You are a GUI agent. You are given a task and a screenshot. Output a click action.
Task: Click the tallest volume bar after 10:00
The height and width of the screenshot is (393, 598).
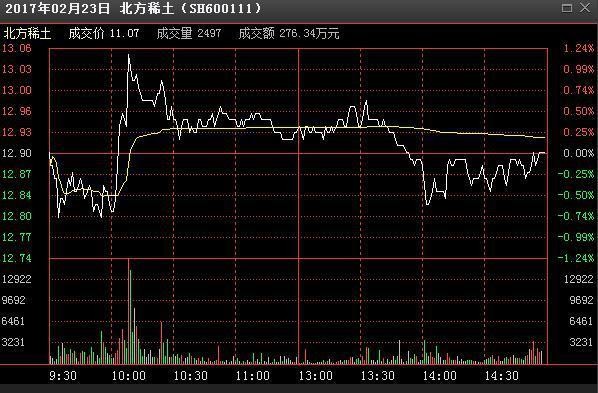[129, 311]
